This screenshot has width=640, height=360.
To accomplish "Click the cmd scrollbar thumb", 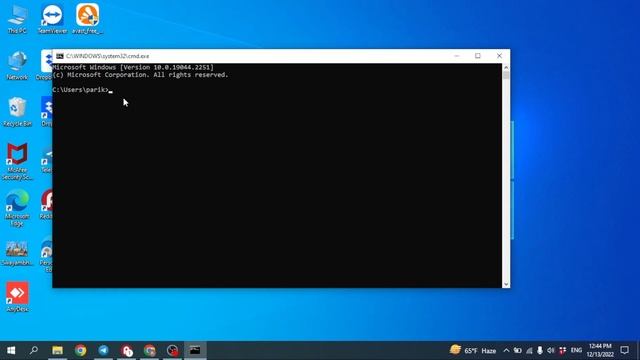I will click(506, 75).
